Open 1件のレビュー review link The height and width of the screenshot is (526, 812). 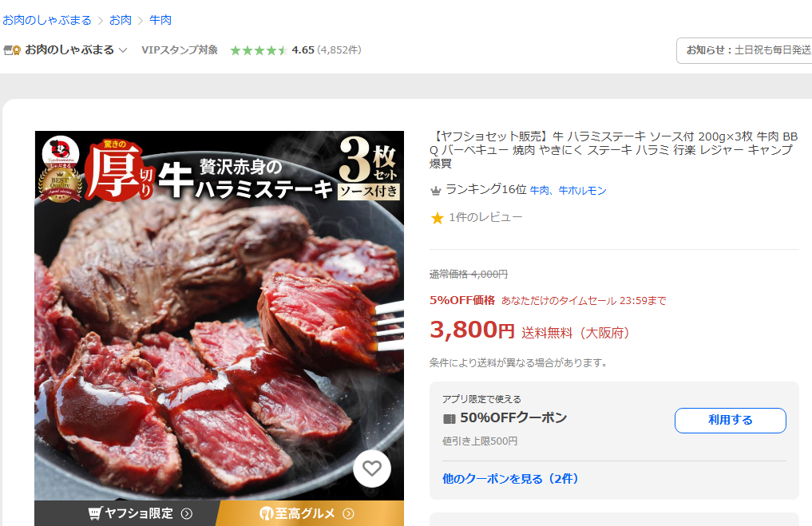[485, 217]
